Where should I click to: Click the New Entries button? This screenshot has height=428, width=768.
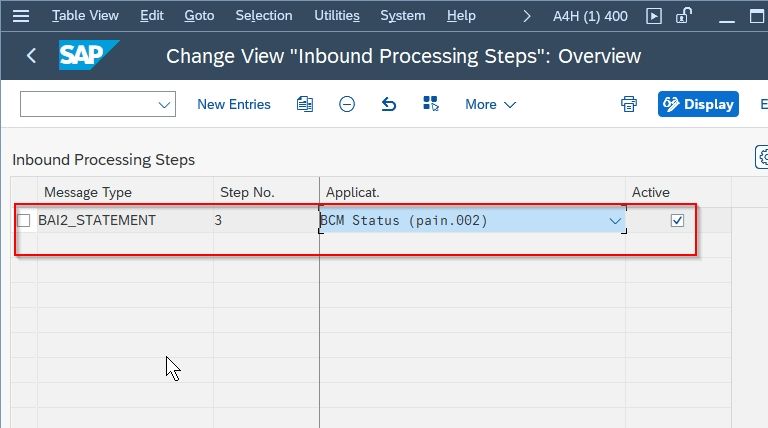click(234, 104)
